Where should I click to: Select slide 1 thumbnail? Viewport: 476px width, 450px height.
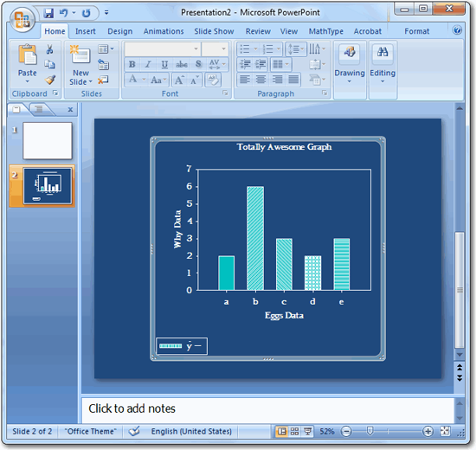48,140
